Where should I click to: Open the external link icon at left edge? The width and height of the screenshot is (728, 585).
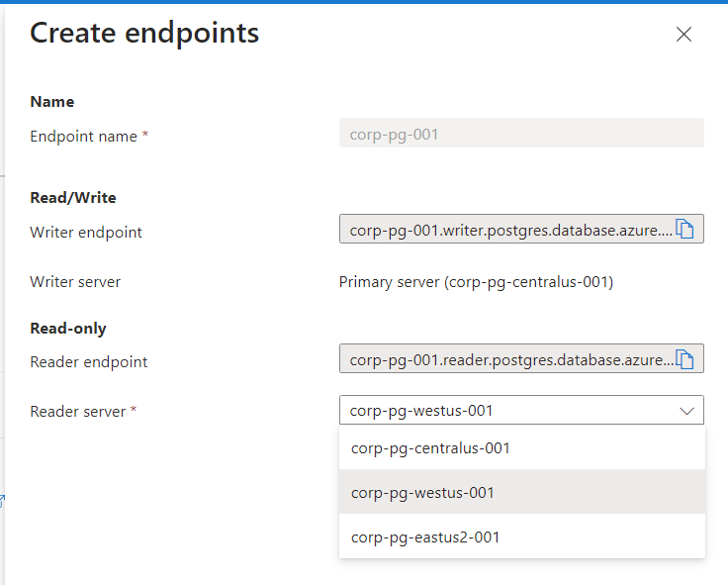pyautogui.click(x=2, y=501)
